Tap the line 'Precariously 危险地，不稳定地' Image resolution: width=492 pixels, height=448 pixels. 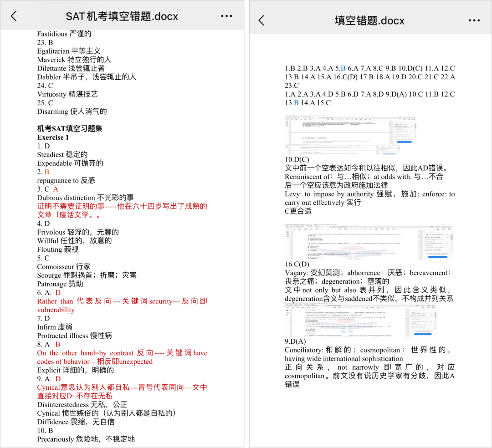tap(86, 439)
